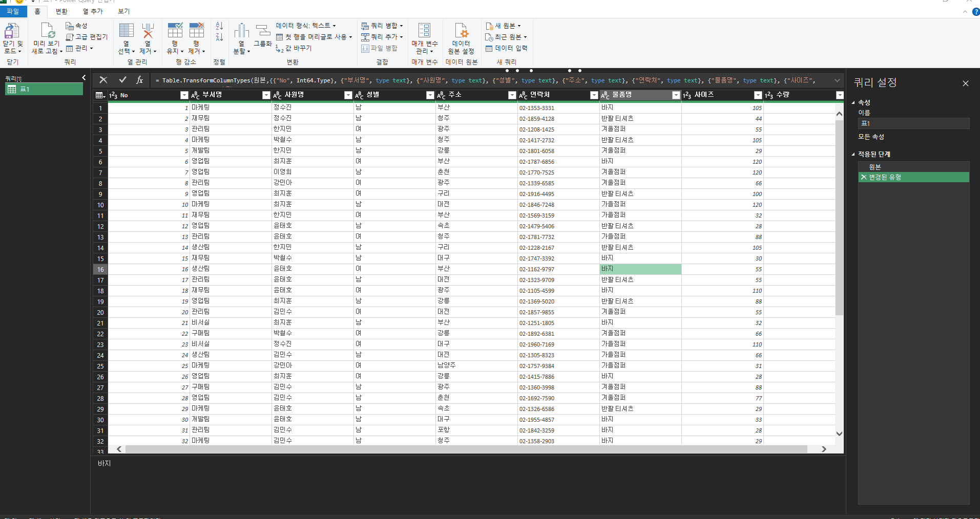Open filter dropdown for 성별 column

tap(430, 95)
